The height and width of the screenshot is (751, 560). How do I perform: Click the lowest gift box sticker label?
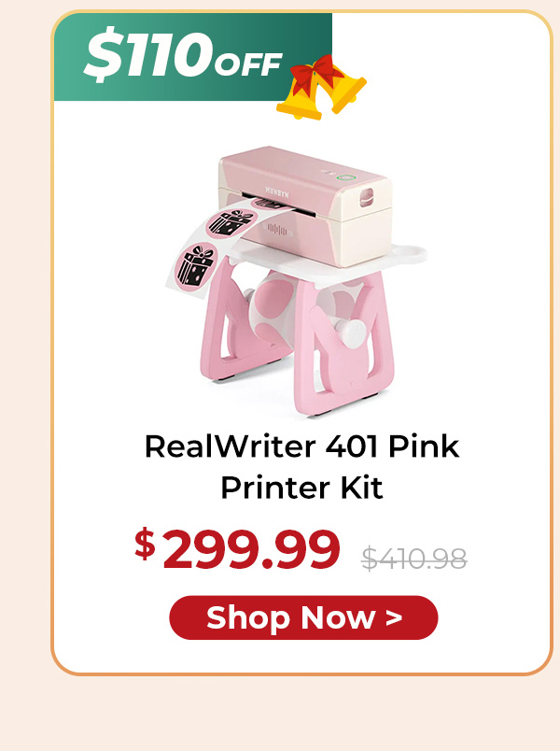tap(196, 268)
